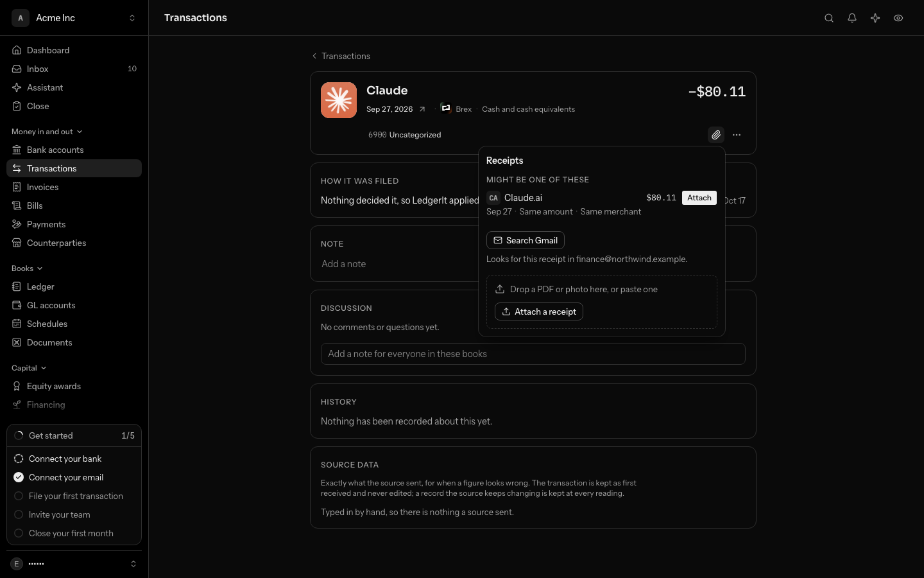Select the Connect your bank step
Viewport: 924px width, 578px height.
point(74,459)
